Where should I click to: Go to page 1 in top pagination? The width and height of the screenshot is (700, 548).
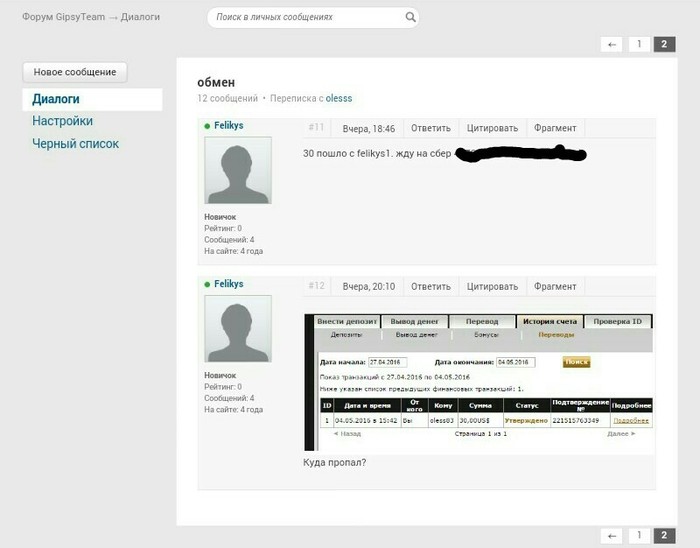point(639,44)
